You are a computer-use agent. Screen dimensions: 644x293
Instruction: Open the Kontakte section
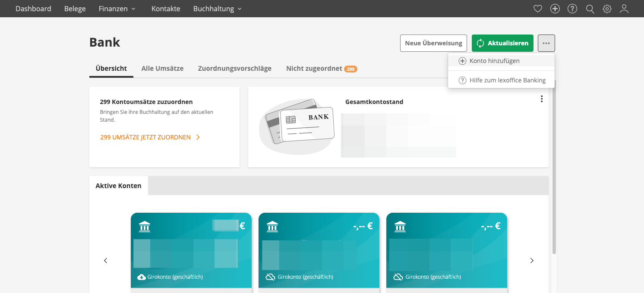tap(166, 9)
